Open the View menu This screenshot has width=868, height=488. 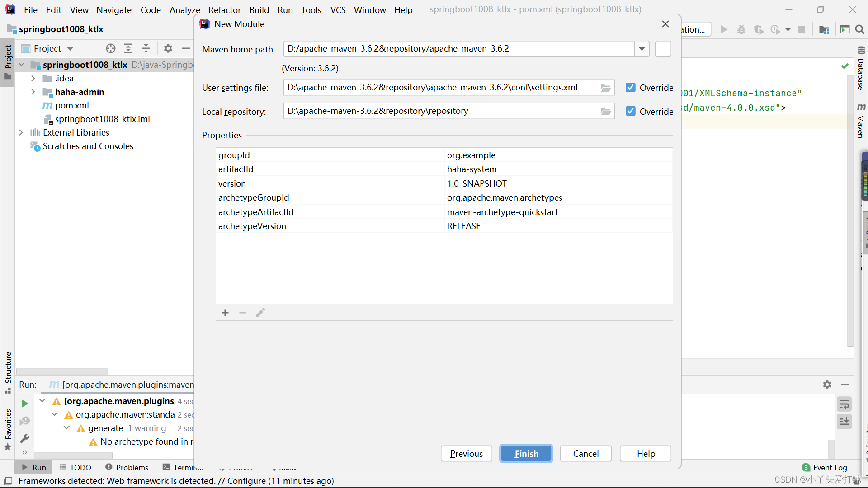click(x=78, y=9)
